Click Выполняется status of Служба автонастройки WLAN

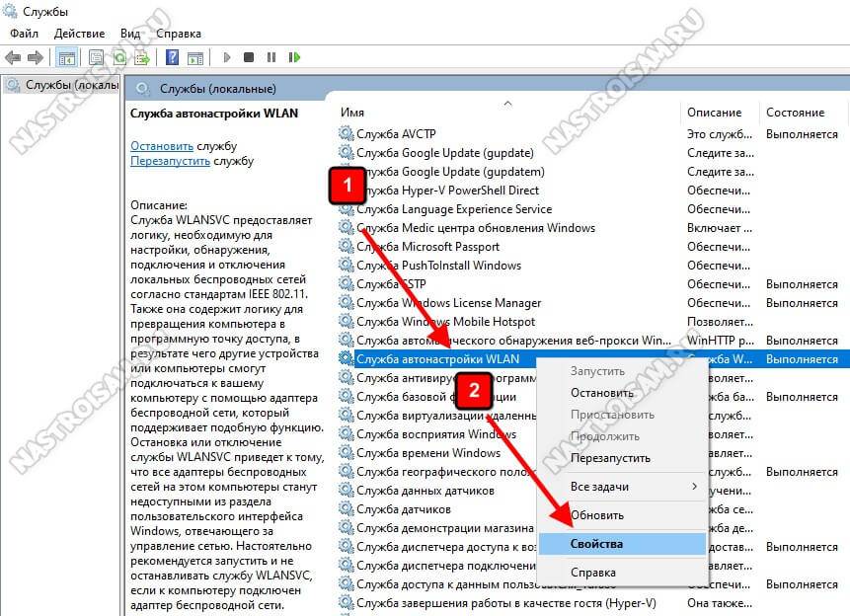(802, 359)
